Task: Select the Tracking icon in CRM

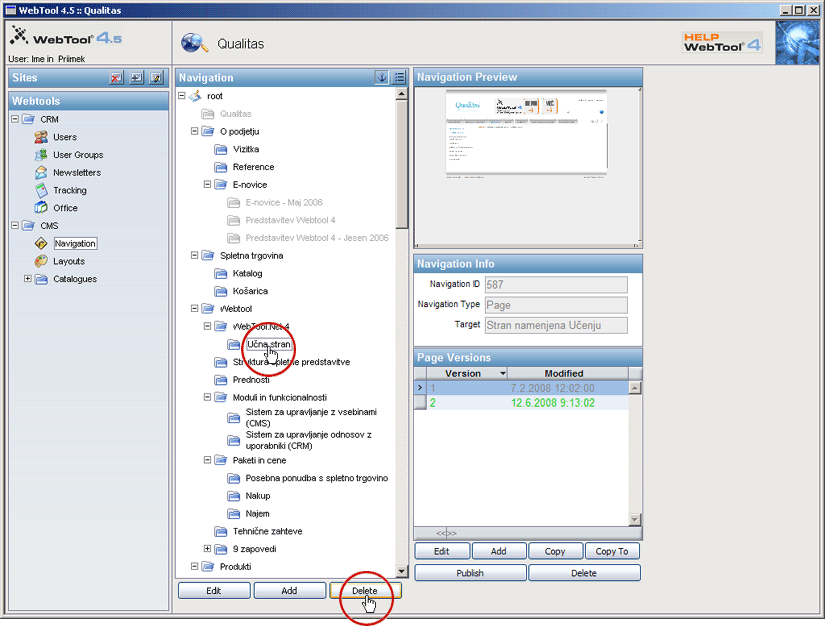Action: [41, 190]
